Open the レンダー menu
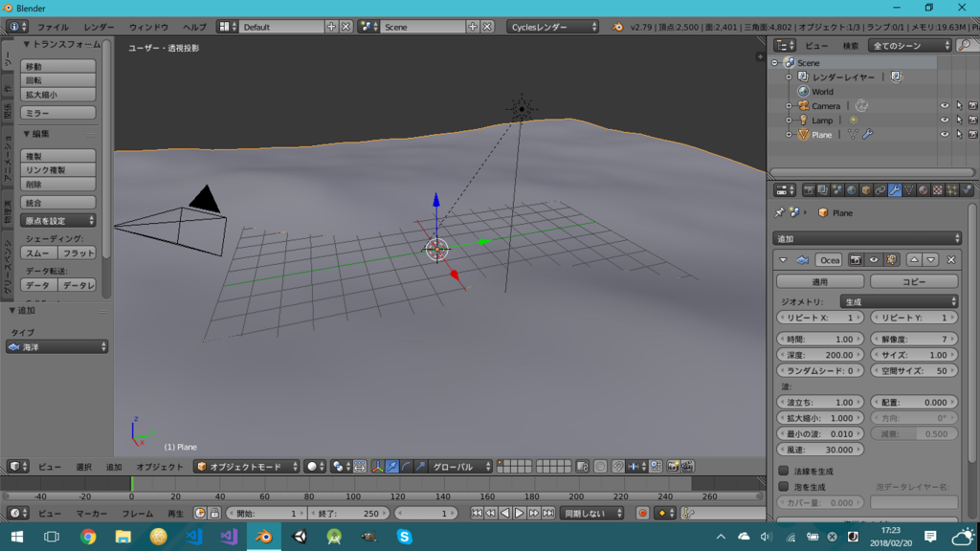Image resolution: width=980 pixels, height=551 pixels. (99, 27)
